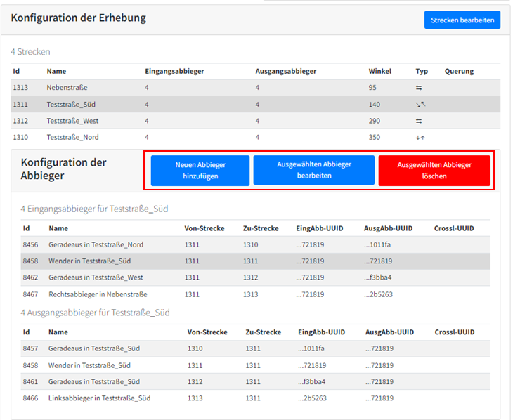520x420 pixels.
Task: Select Linksabbieger in Teststraße_Süd turn
Action: [x=99, y=398]
